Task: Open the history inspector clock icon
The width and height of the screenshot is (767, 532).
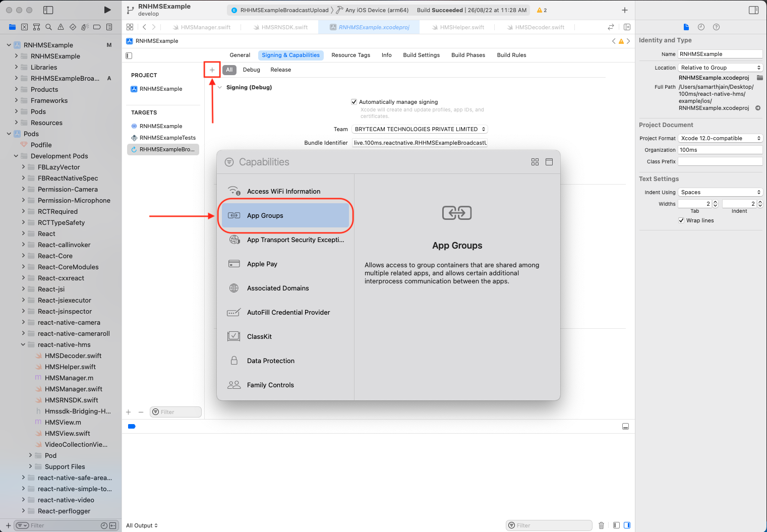Action: 701,27
